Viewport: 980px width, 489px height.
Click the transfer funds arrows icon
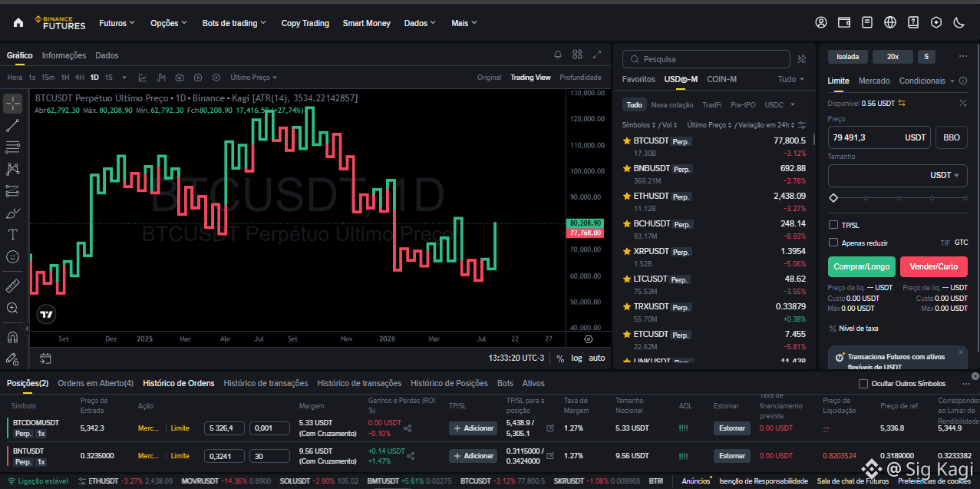click(x=902, y=103)
